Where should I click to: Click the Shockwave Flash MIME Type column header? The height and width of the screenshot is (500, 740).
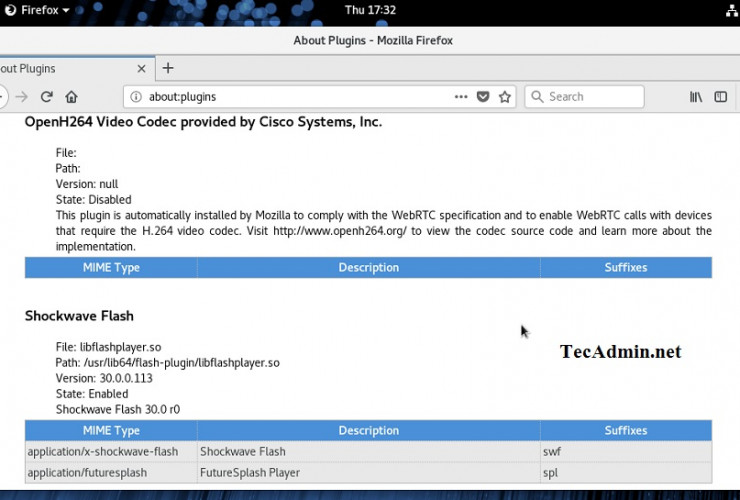click(x=111, y=431)
